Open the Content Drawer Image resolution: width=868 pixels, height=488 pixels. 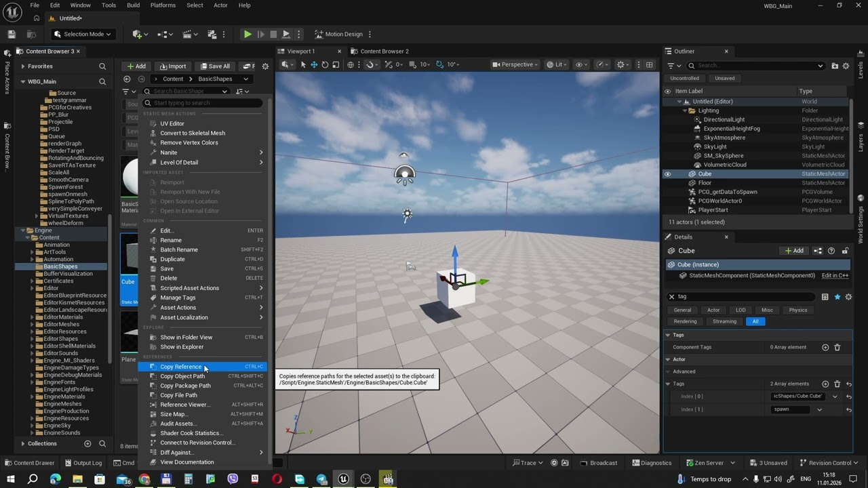29,463
